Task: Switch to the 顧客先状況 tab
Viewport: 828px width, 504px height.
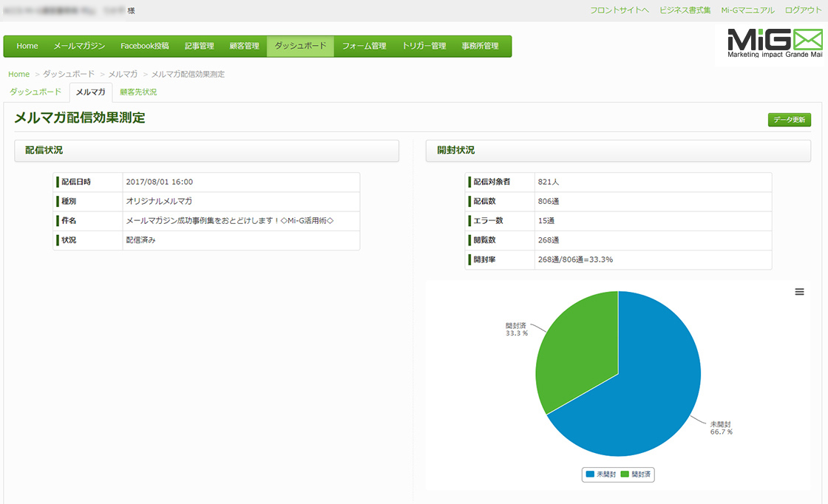Action: pos(138,92)
